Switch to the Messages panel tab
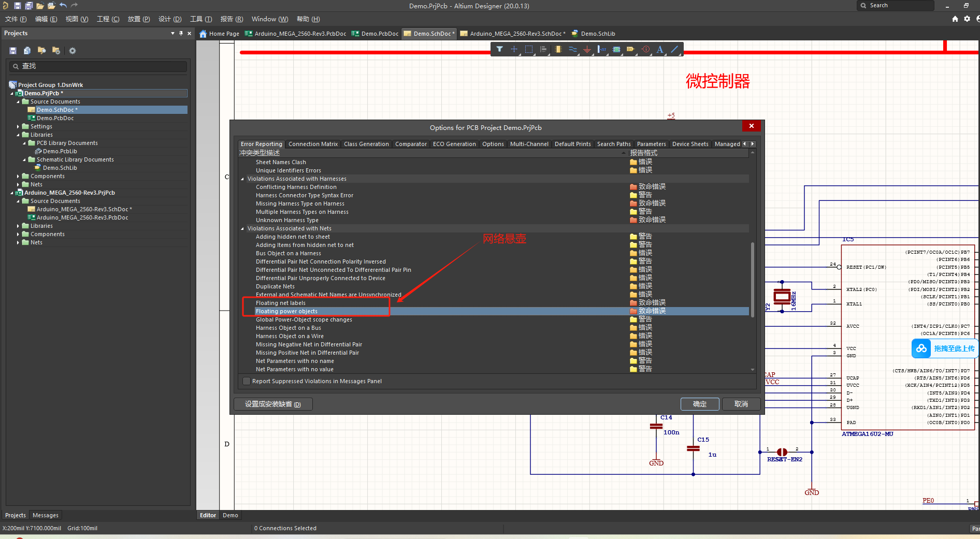Image resolution: width=980 pixels, height=539 pixels. click(46, 515)
